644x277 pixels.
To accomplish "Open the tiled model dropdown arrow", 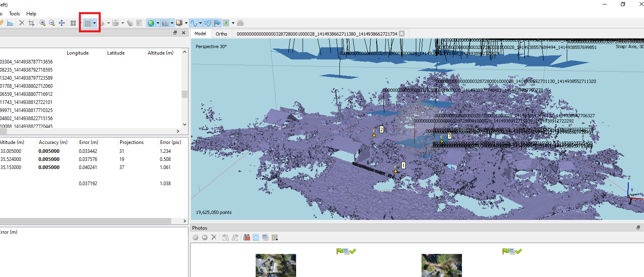I will point(123,23).
